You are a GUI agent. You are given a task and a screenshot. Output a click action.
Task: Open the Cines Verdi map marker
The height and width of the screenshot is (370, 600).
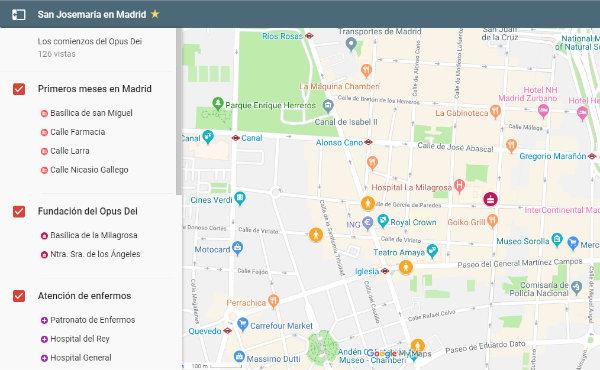point(240,198)
